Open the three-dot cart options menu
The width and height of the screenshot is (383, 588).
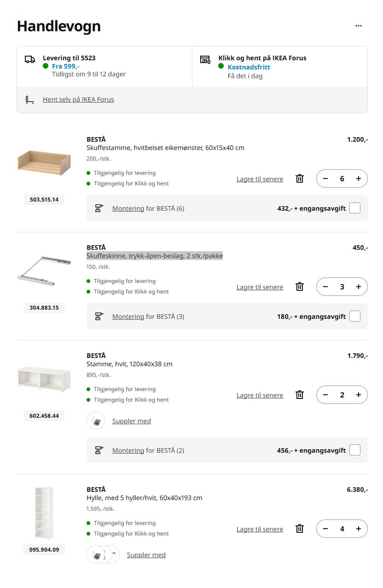(359, 26)
